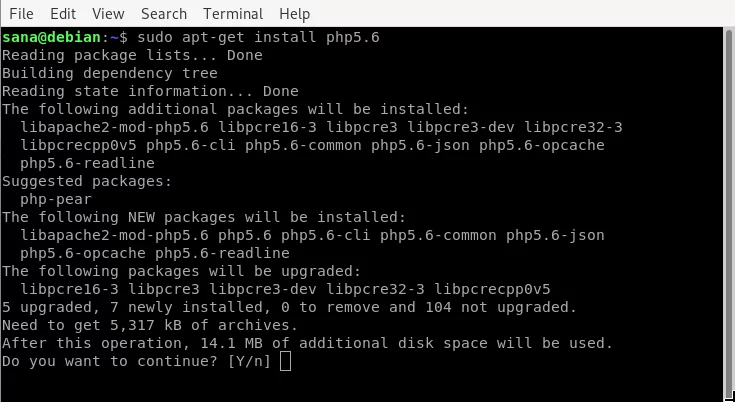This screenshot has width=735, height=402.
Task: Click the Reading package lists... Done line
Action: pos(132,55)
